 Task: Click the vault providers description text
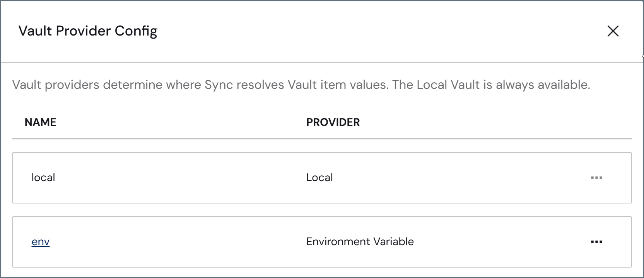301,85
